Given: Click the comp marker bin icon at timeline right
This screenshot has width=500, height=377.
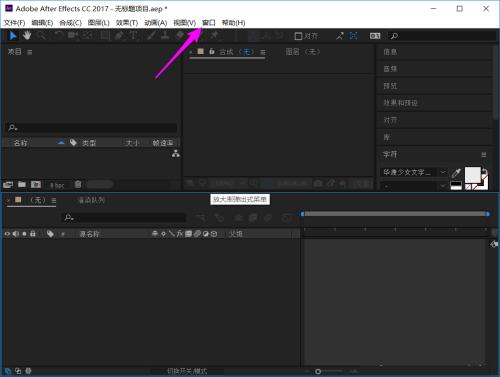Looking at the screenshot, I should [494, 244].
